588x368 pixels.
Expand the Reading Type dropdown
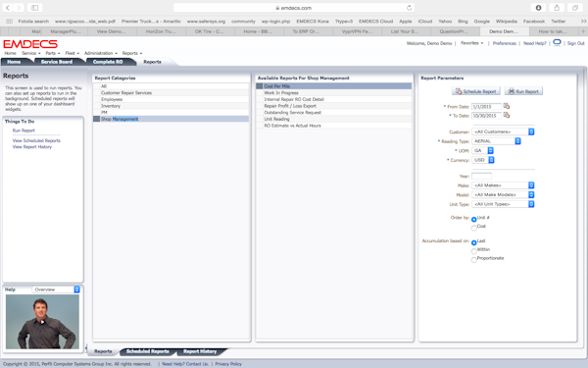click(496, 141)
